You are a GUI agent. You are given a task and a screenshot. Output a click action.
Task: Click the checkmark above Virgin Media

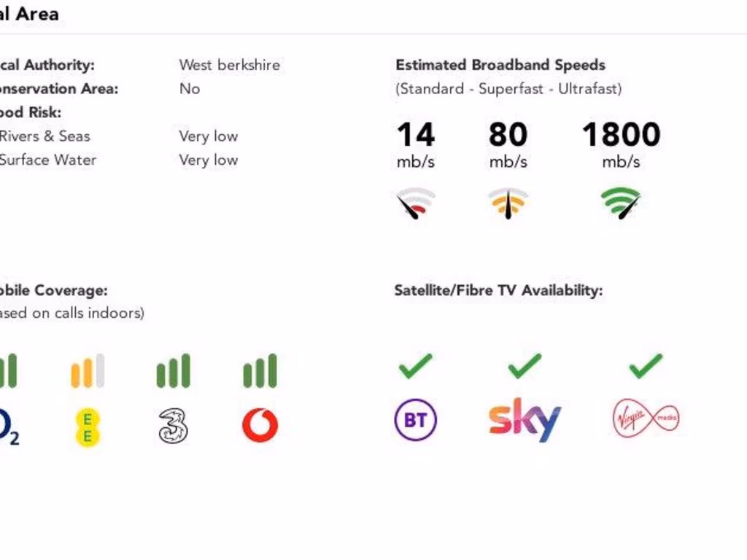click(646, 365)
